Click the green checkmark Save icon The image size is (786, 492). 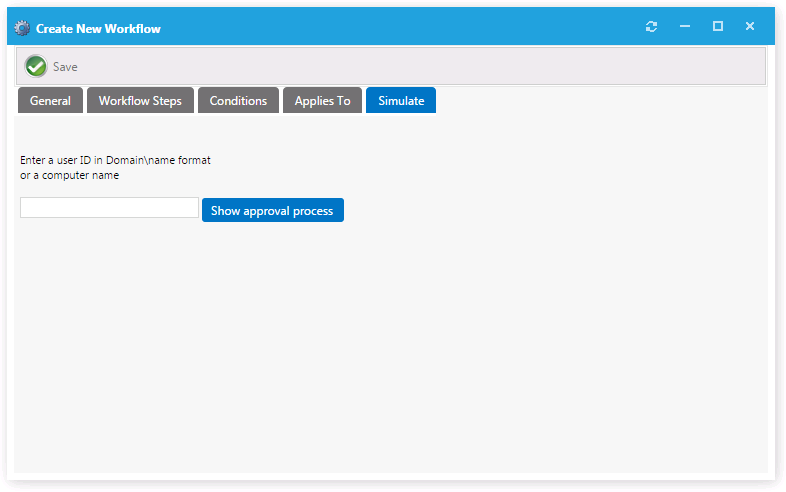click(x=36, y=66)
